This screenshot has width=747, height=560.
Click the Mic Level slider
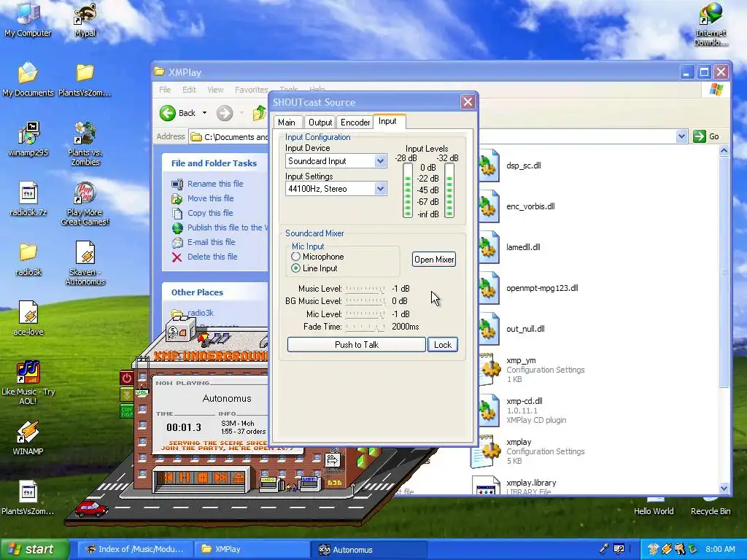365,314
